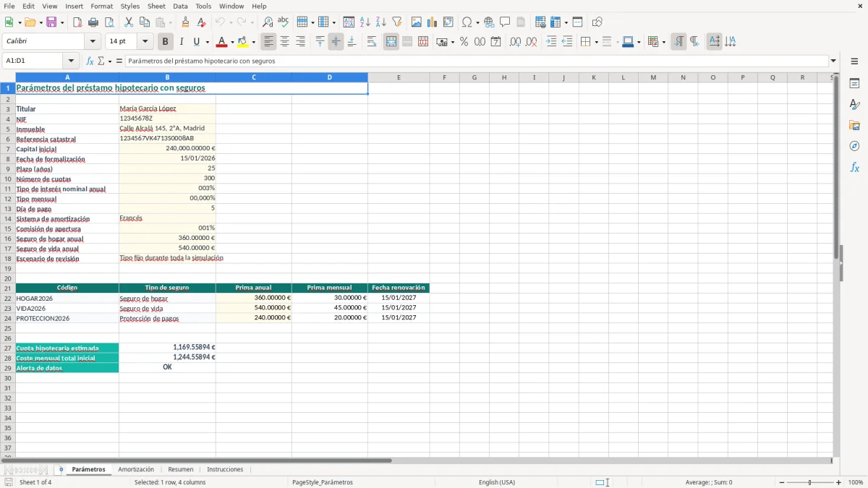
Task: Toggle Italic formatting
Action: (x=181, y=42)
